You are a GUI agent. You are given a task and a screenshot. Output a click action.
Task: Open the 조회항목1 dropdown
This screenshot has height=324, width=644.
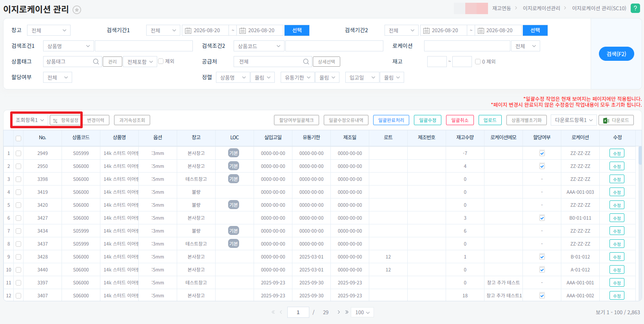pyautogui.click(x=30, y=120)
